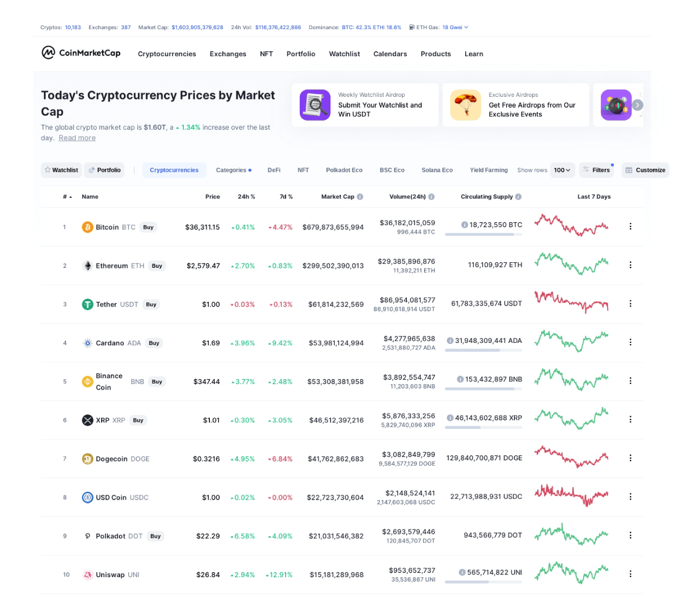
Task: Toggle the Portfolio view button
Action: (x=104, y=170)
